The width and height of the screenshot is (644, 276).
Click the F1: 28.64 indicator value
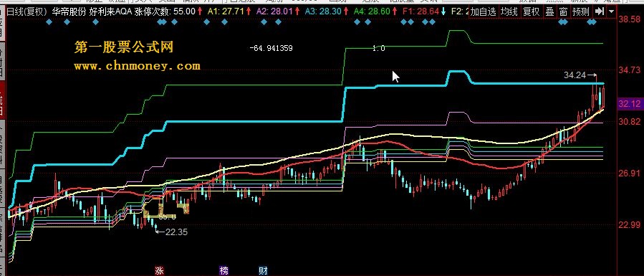pyautogui.click(x=421, y=11)
